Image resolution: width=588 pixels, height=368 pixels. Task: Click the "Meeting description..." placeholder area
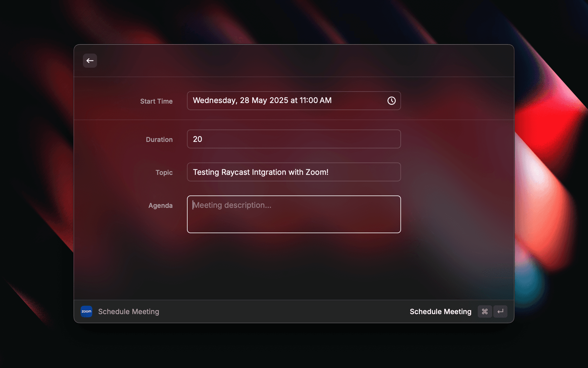(x=232, y=205)
